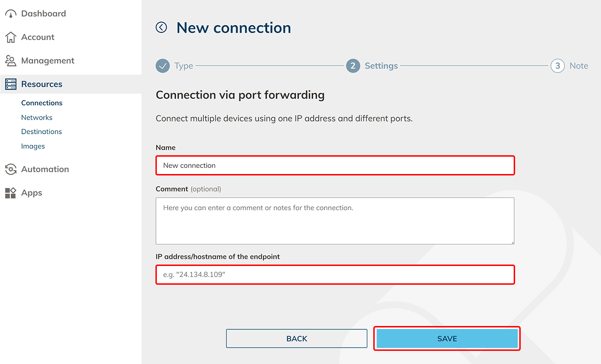Click the completed Type step checkmark
This screenshot has width=601, height=364.
coord(162,66)
